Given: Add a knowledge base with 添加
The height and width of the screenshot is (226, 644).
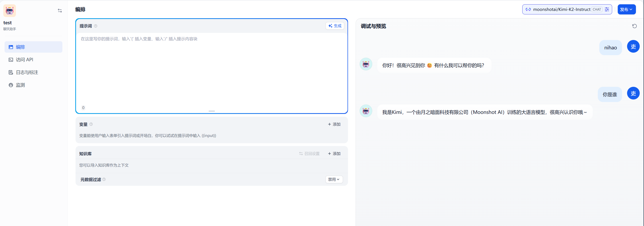Looking at the screenshot, I should pyautogui.click(x=334, y=154).
